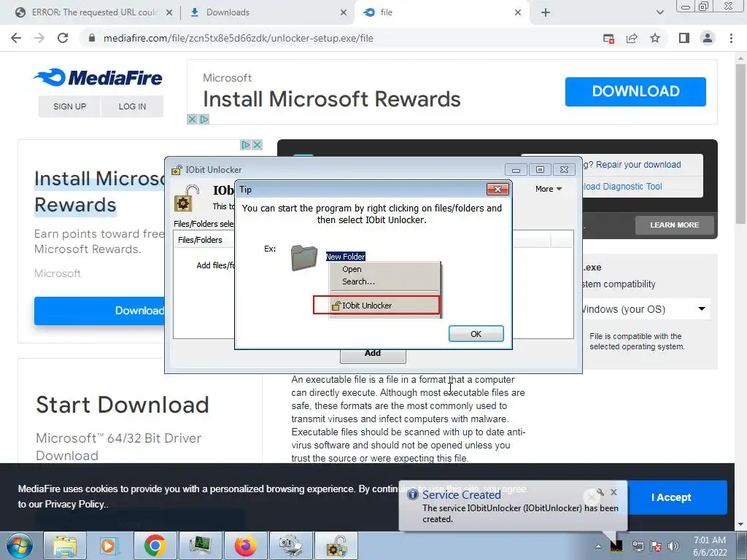This screenshot has height=560, width=747.
Task: Click OK in the Tip dialog
Action: (476, 334)
